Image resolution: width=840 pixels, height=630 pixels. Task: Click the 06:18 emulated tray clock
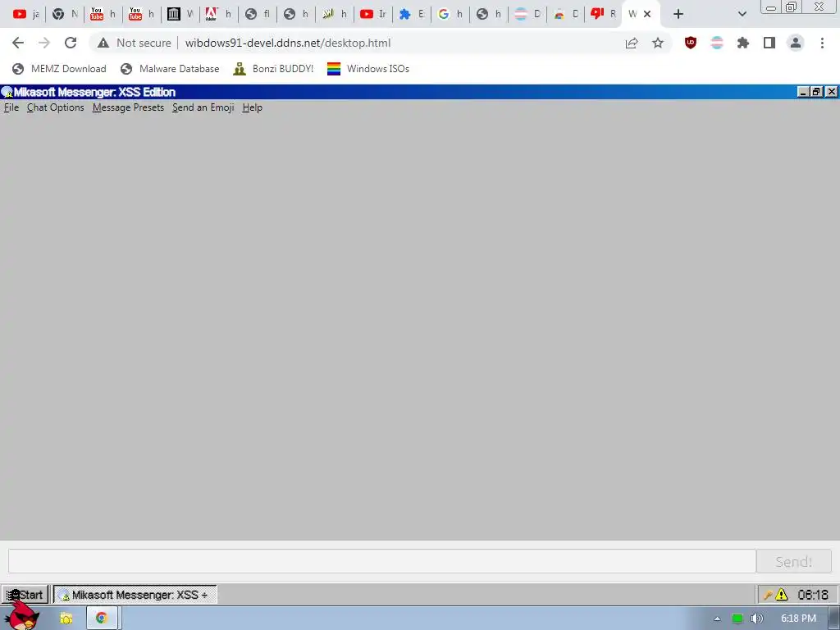point(813,594)
